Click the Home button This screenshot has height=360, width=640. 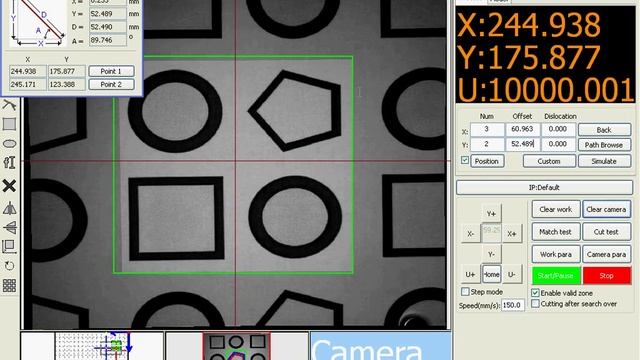[x=491, y=275]
